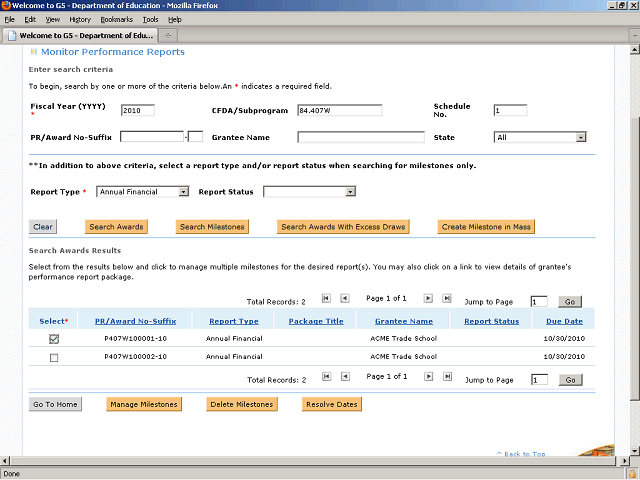Viewport: 640px width, 480px height.
Task: Click previous page arrow in top pagination
Action: 344,298
